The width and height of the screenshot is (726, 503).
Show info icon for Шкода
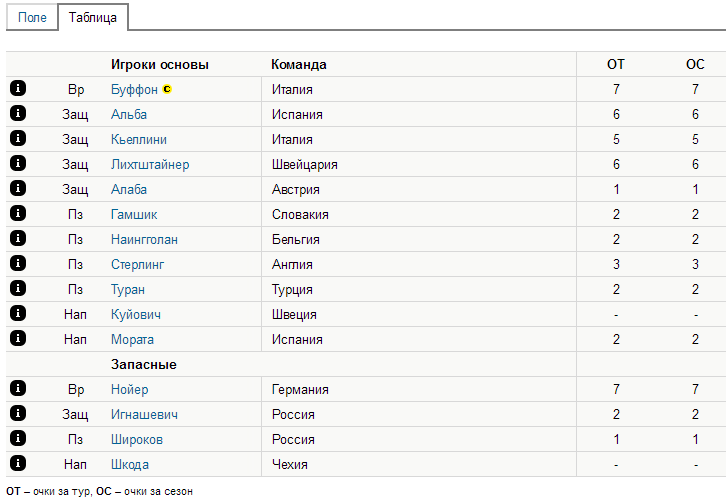click(17, 464)
